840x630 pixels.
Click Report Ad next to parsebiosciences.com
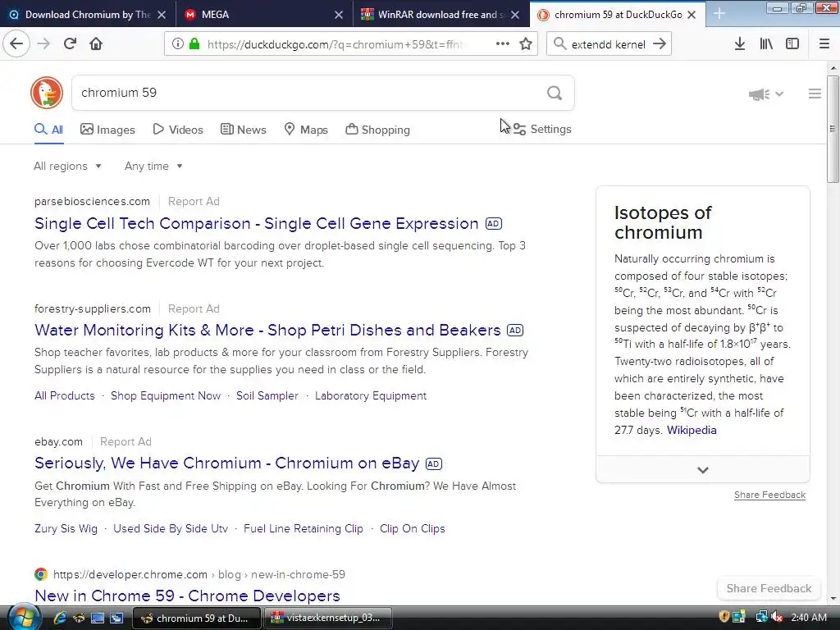pos(194,202)
